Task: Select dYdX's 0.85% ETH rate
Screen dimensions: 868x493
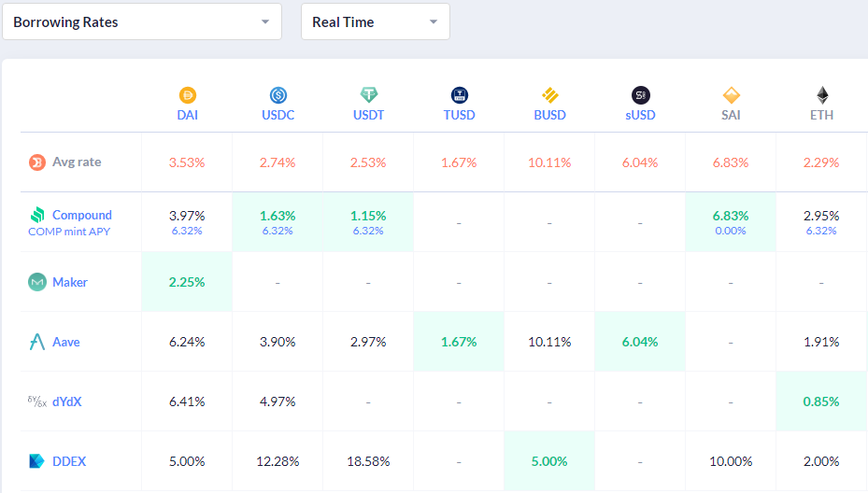Action: click(x=821, y=401)
